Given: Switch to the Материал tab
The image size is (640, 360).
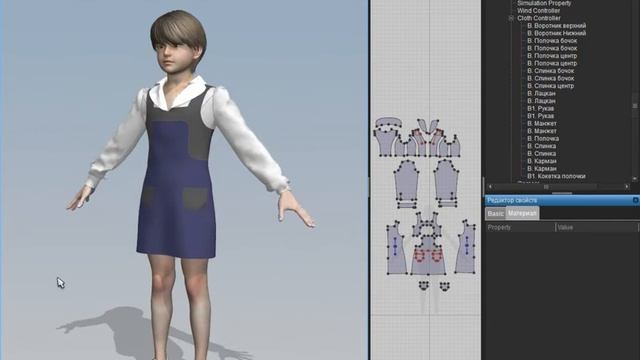Looking at the screenshot, I should pos(522,213).
